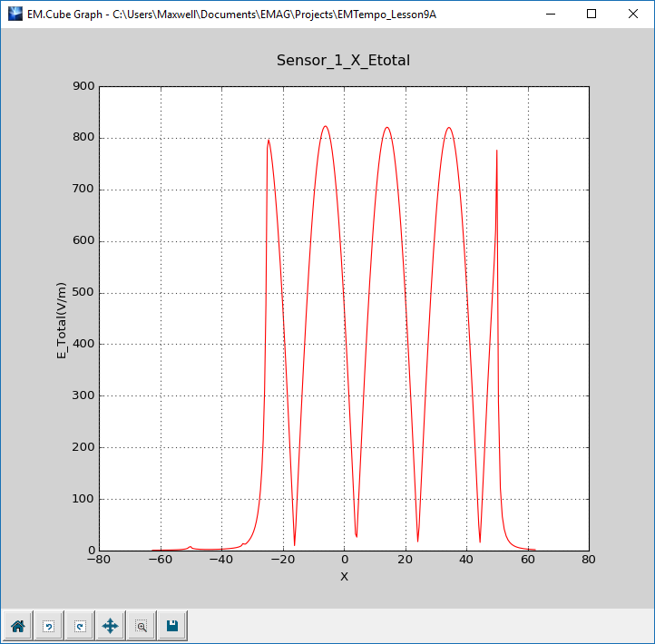This screenshot has width=655, height=644.
Task: Click the 900 tick label on y-axis
Action: click(x=84, y=87)
